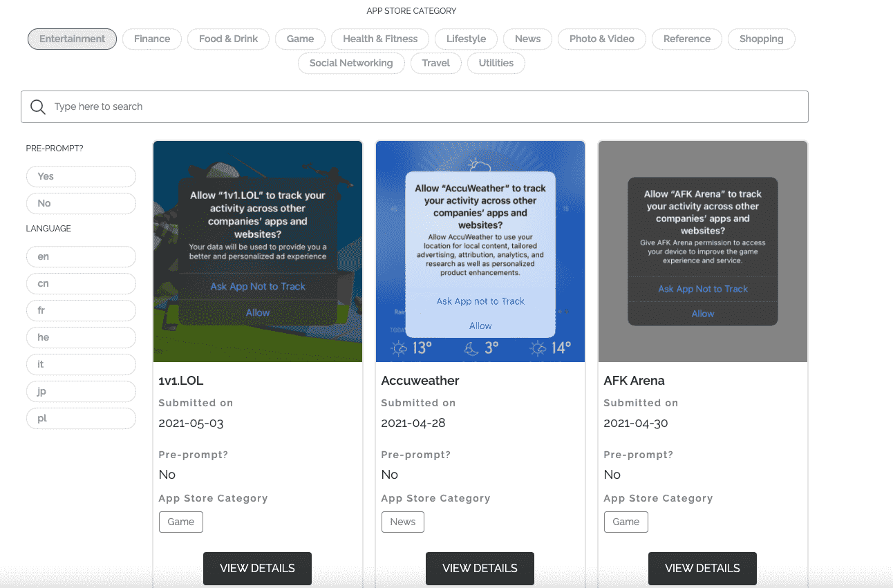Select Health & Fitness category
Screen dimensions: 893x588
point(380,39)
